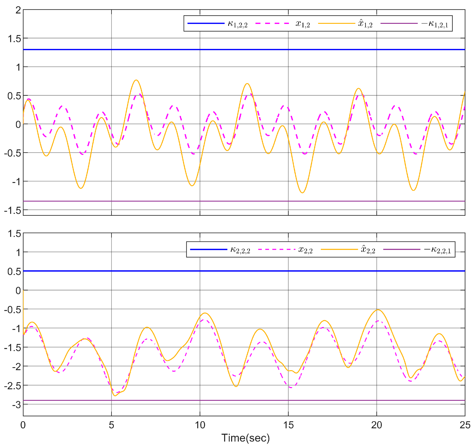Image resolution: width=476 pixels, height=448 pixels.
Task: Click the Time(sec) x-axis label
Action: 245,438
